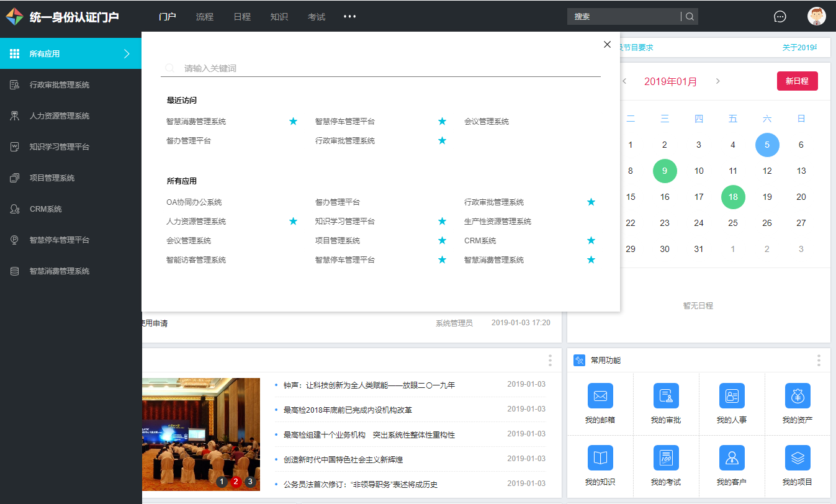The height and width of the screenshot is (504, 836).
Task: Open the user avatar profile
Action: coord(817,16)
